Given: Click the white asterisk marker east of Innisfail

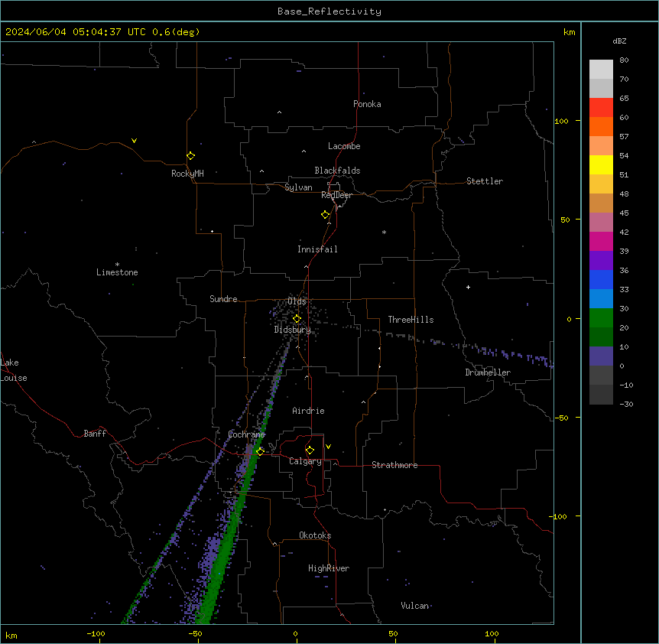Looking at the screenshot, I should pyautogui.click(x=384, y=232).
